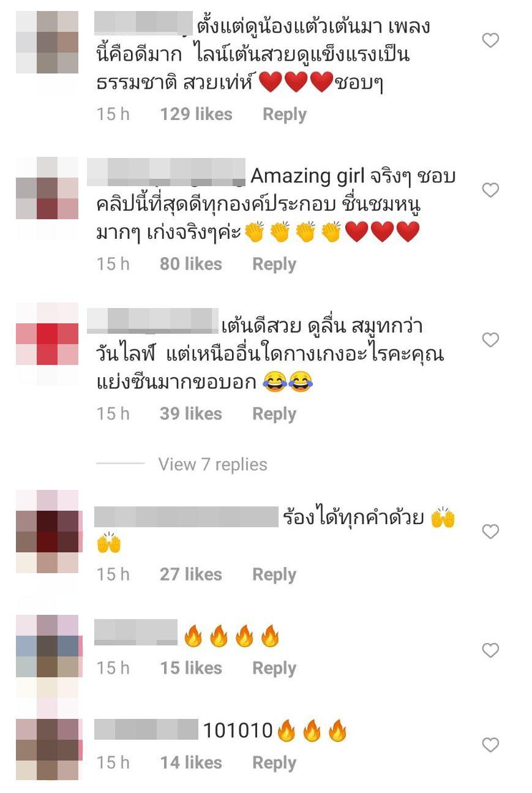The height and width of the screenshot is (793, 532).
Task: Like the comment with 129 likes
Action: coord(490,41)
